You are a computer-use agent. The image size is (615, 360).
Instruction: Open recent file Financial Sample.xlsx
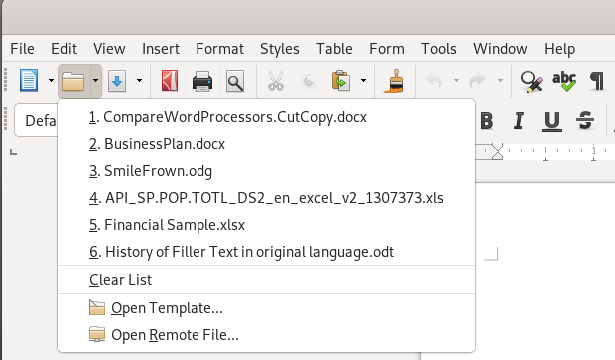(266, 225)
